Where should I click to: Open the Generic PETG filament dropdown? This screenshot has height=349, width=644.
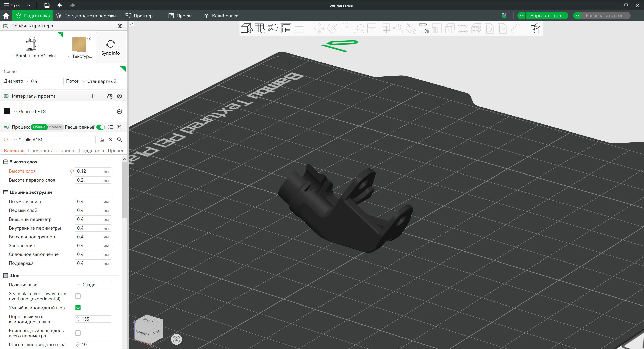point(63,112)
